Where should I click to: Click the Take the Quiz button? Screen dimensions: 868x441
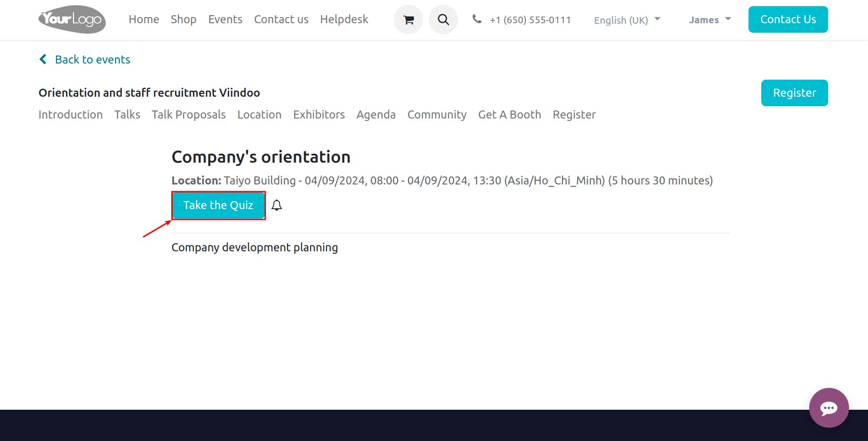click(218, 205)
